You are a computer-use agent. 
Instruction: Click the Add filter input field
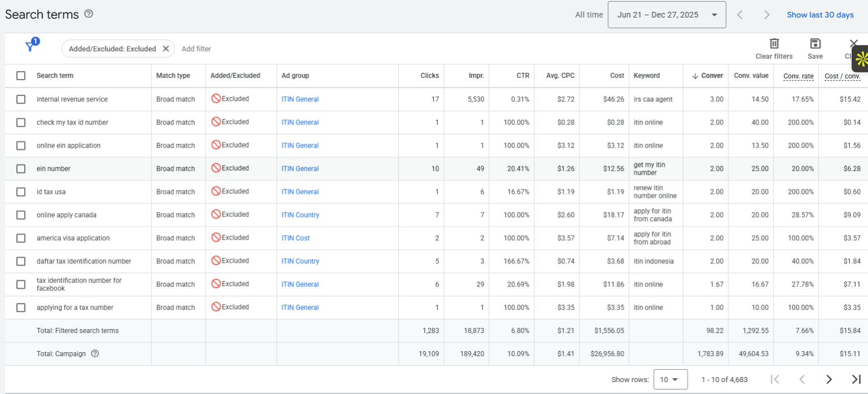pos(196,49)
